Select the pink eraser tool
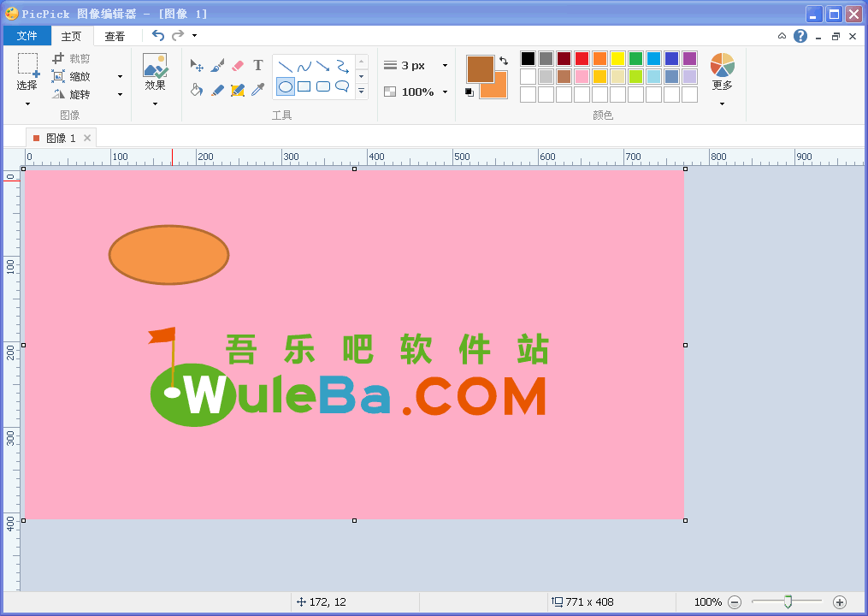868x616 pixels. pos(238,65)
